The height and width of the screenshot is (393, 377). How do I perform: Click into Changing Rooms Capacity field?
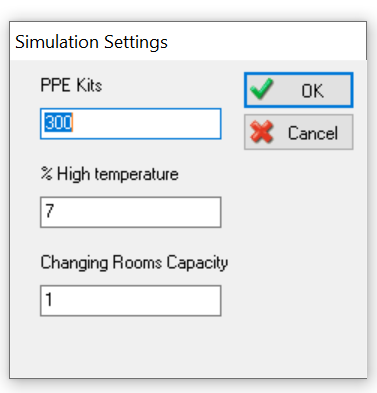tap(131, 300)
